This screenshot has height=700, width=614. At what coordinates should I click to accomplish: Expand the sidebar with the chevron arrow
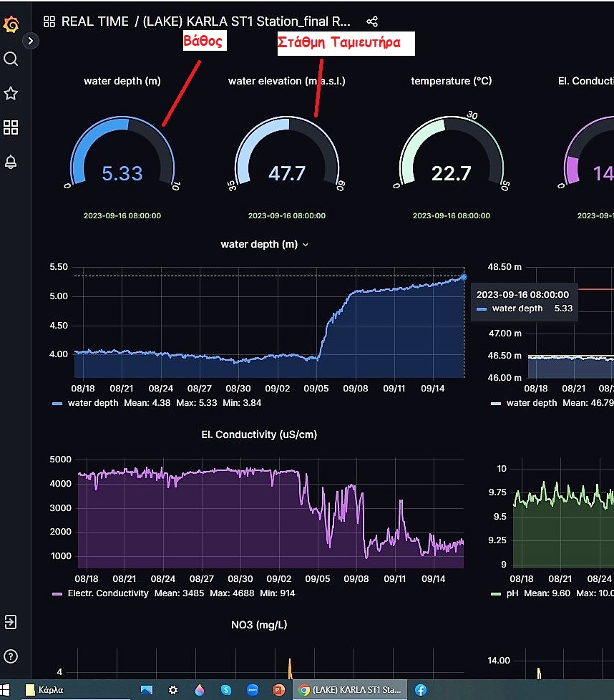(30, 41)
